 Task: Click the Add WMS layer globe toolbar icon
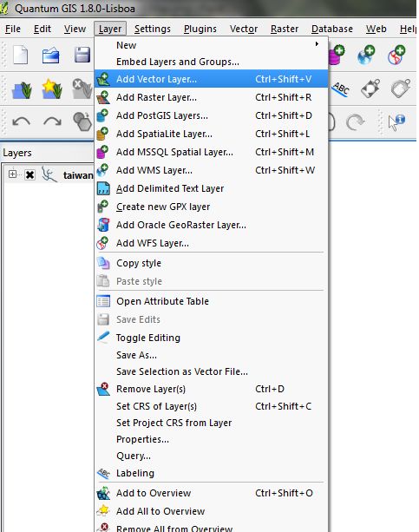[x=366, y=55]
